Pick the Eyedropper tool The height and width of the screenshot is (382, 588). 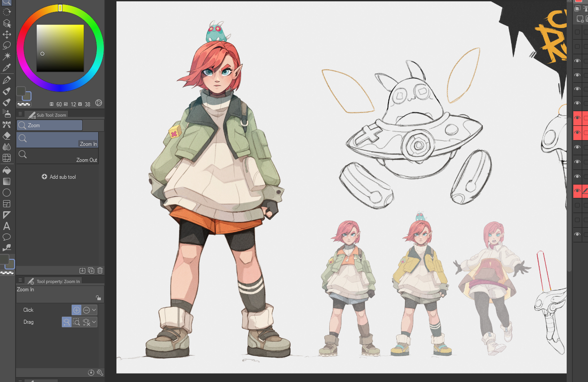[x=7, y=68]
